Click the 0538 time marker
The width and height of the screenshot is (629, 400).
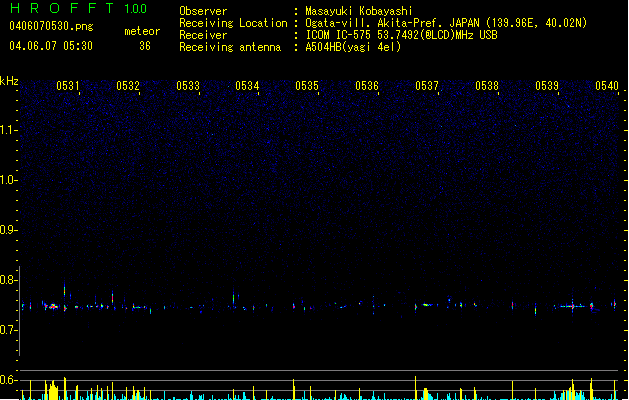[487, 86]
